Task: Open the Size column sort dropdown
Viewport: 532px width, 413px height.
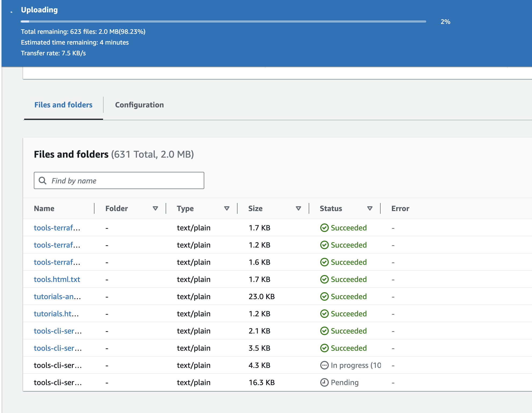Action: click(x=298, y=208)
